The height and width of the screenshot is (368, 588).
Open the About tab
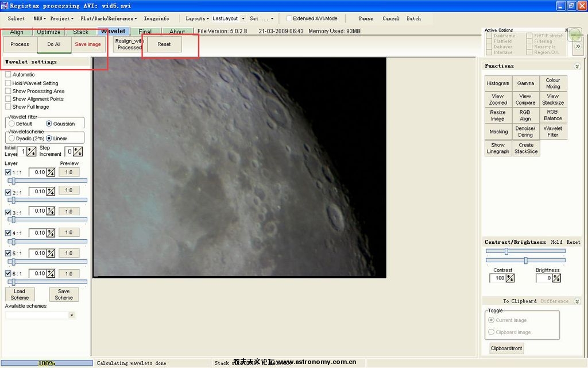(177, 32)
